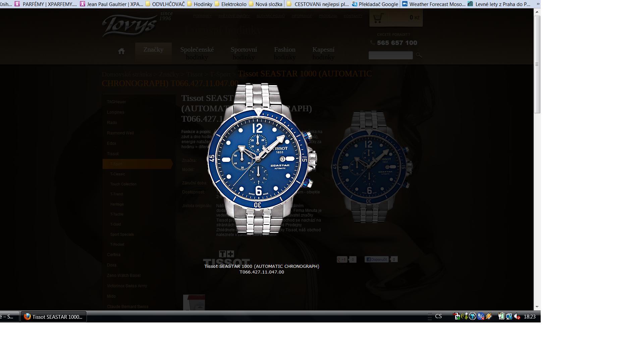Click the Podmínky top link

point(202,16)
